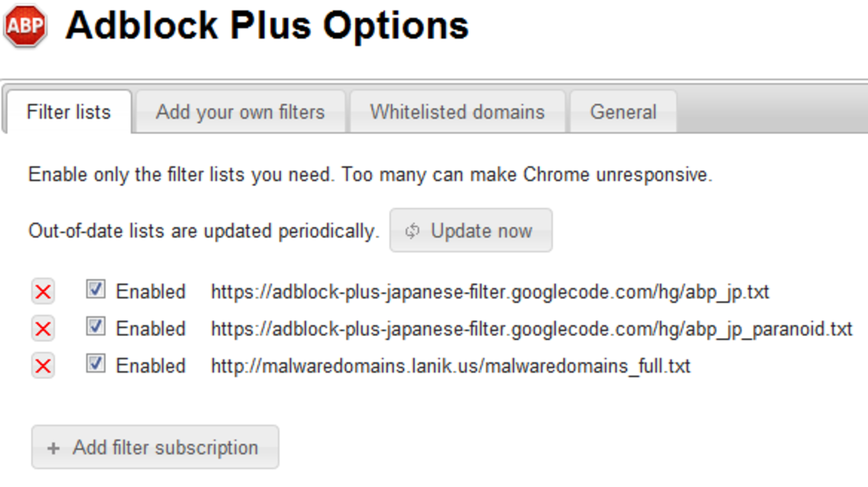Open the Add your own filters tab
Screen dimensions: 868x487
(240, 112)
